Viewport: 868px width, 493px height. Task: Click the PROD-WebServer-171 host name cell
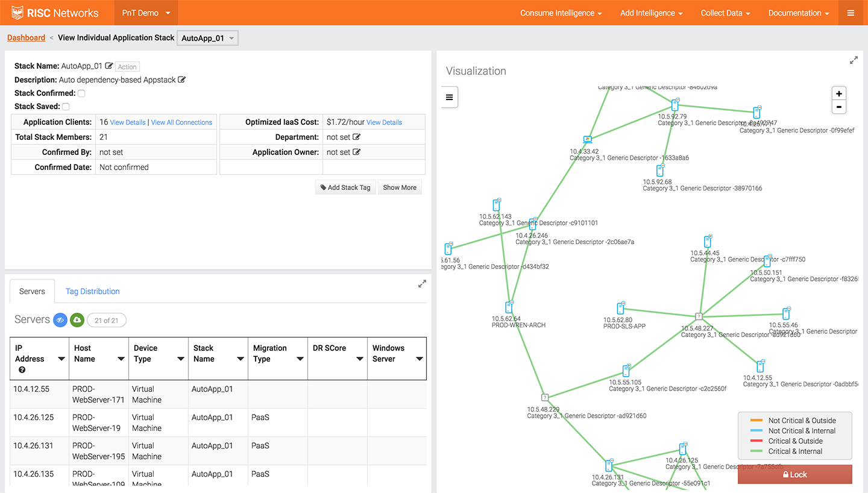coord(99,394)
